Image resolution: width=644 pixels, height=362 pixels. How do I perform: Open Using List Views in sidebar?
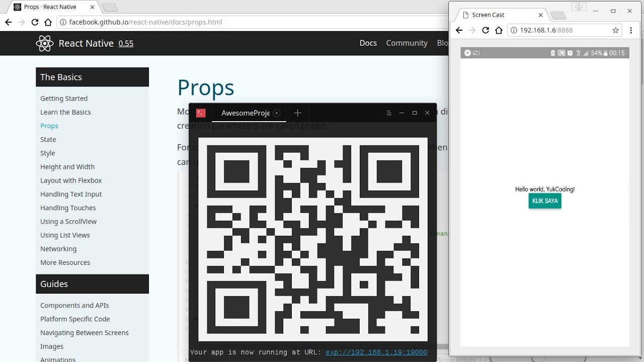pyautogui.click(x=65, y=235)
